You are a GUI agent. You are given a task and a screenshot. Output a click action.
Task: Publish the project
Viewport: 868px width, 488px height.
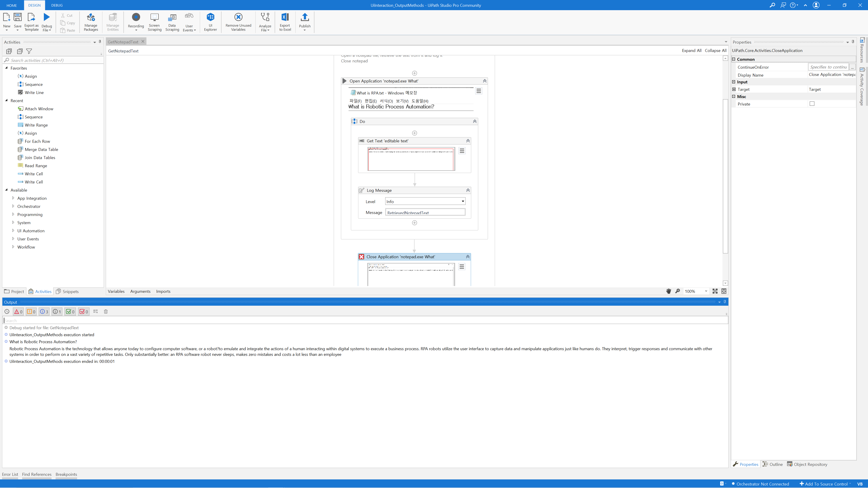coord(305,22)
